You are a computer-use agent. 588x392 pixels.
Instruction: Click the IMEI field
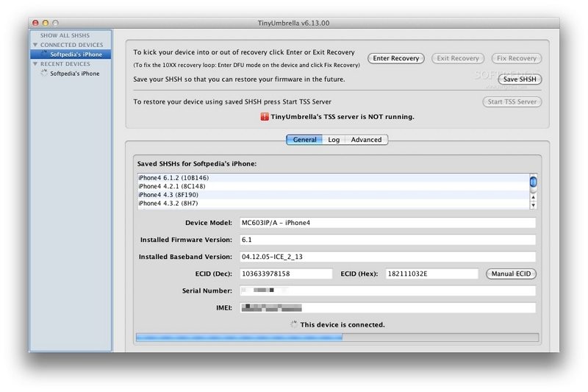pos(388,307)
